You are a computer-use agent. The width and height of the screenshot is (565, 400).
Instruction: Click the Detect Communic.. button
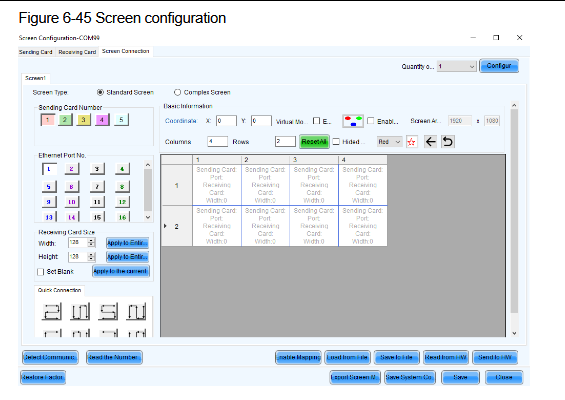pyautogui.click(x=50, y=357)
